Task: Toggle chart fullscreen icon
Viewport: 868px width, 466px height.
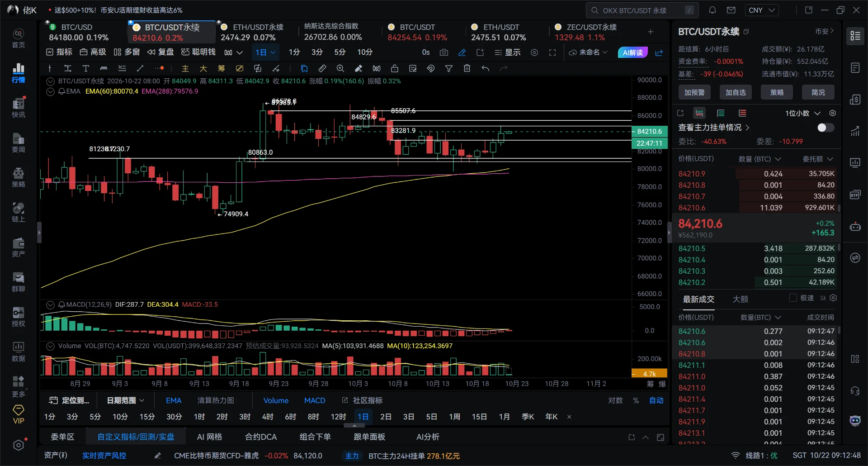Action: coord(552,52)
